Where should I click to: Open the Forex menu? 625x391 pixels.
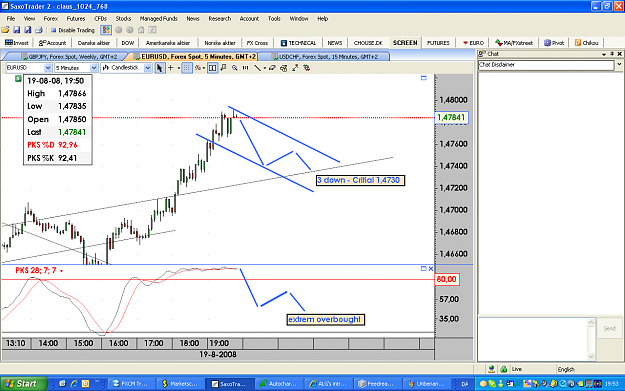pos(51,19)
